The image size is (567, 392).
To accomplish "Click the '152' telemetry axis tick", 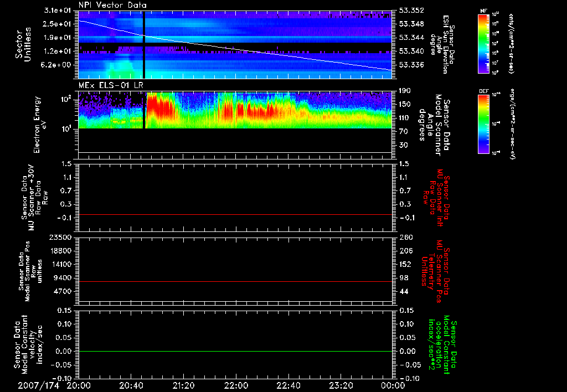I will point(405,264).
